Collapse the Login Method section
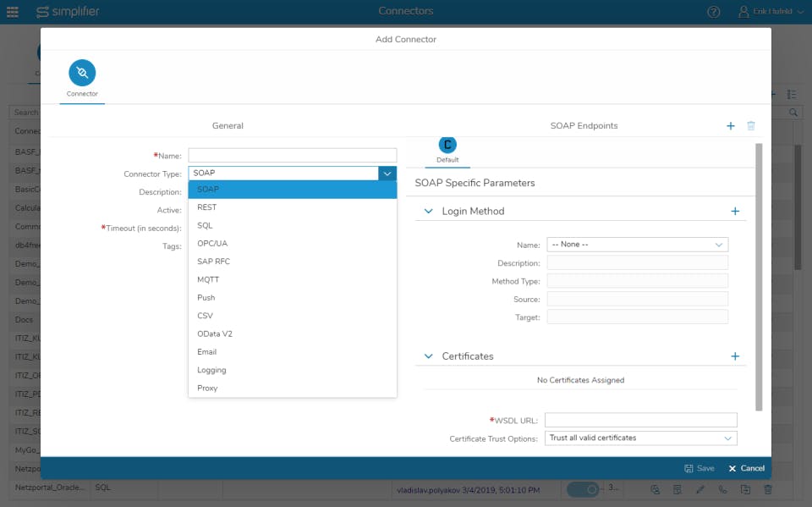The image size is (812, 507). point(428,211)
